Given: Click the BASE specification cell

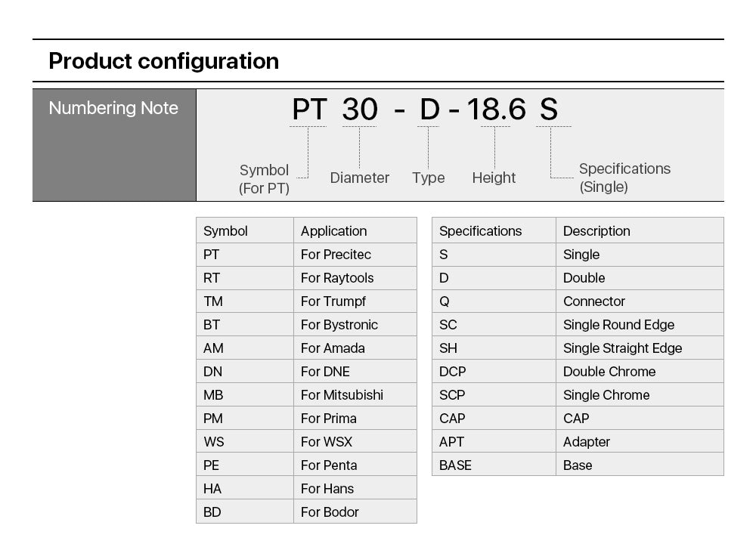Looking at the screenshot, I should 455,465.
